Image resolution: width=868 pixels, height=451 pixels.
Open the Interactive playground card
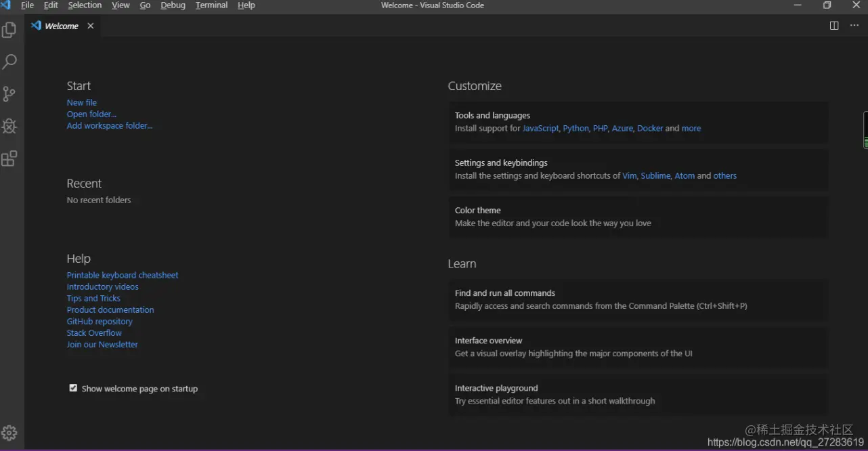coord(638,394)
